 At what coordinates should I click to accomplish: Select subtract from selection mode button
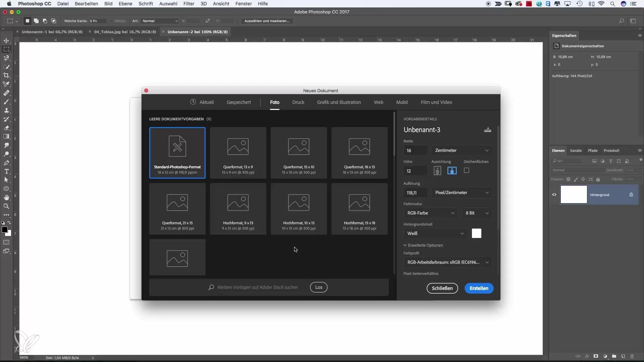(45, 21)
